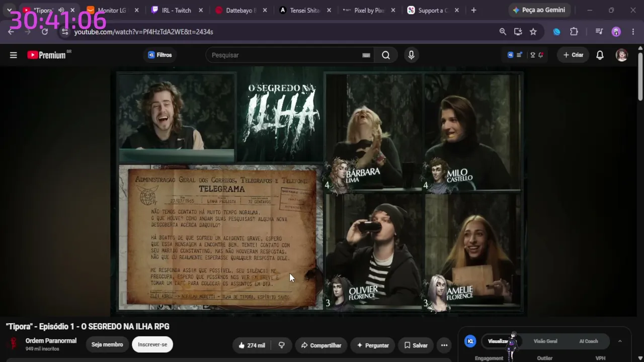
Task: Subscribe with the Inscrever-se button
Action: [152, 344]
